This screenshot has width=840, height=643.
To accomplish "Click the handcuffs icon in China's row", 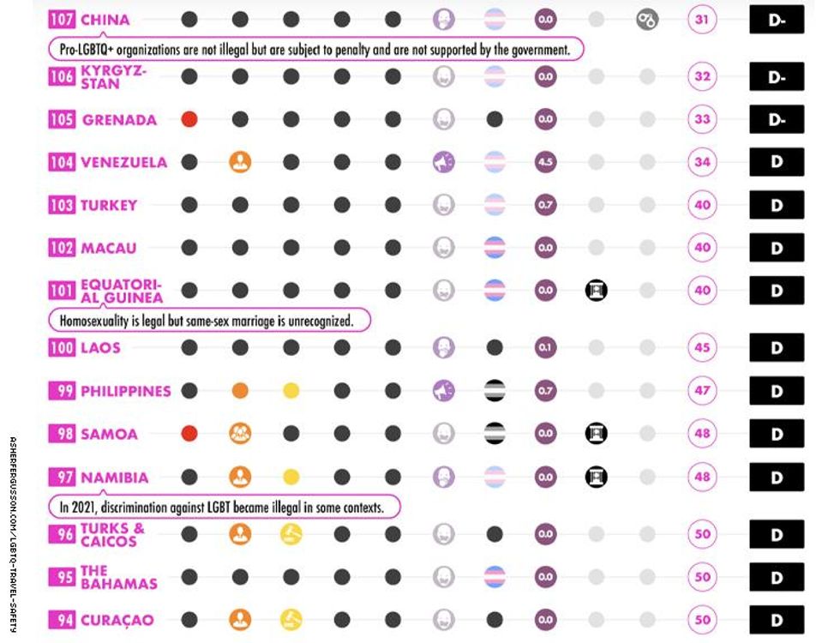I will click(647, 19).
